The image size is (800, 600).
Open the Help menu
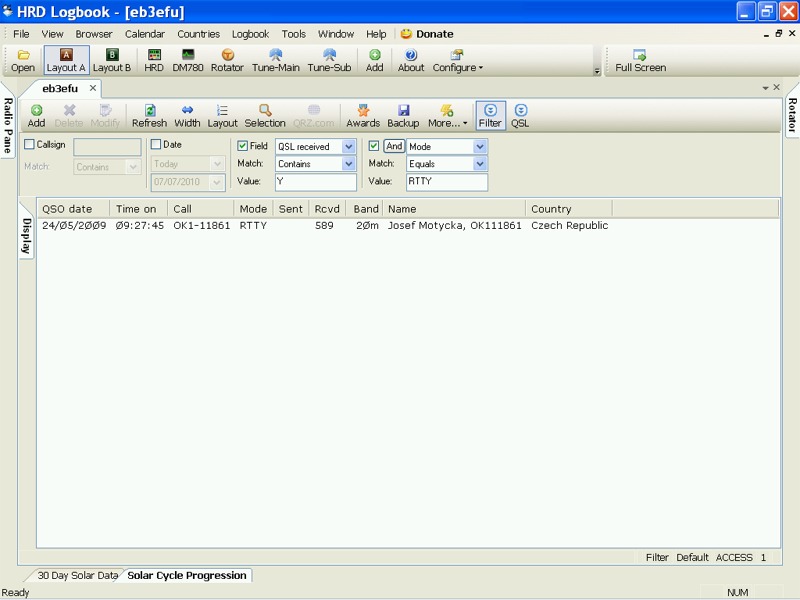point(376,34)
